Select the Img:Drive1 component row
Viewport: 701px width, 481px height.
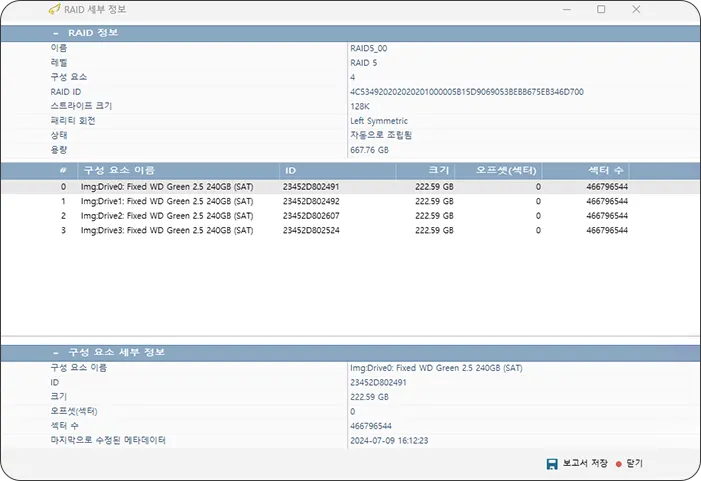[x=167, y=201]
